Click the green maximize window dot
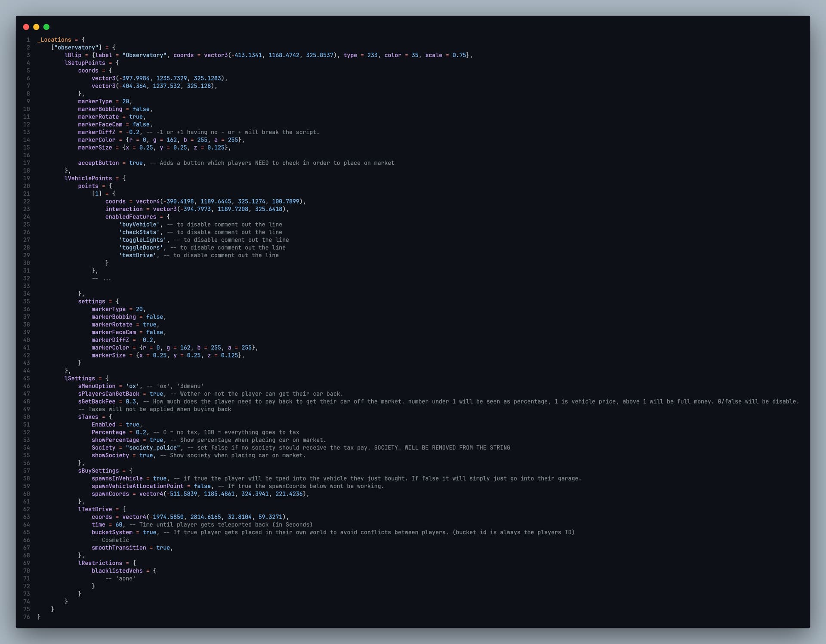 coord(46,27)
